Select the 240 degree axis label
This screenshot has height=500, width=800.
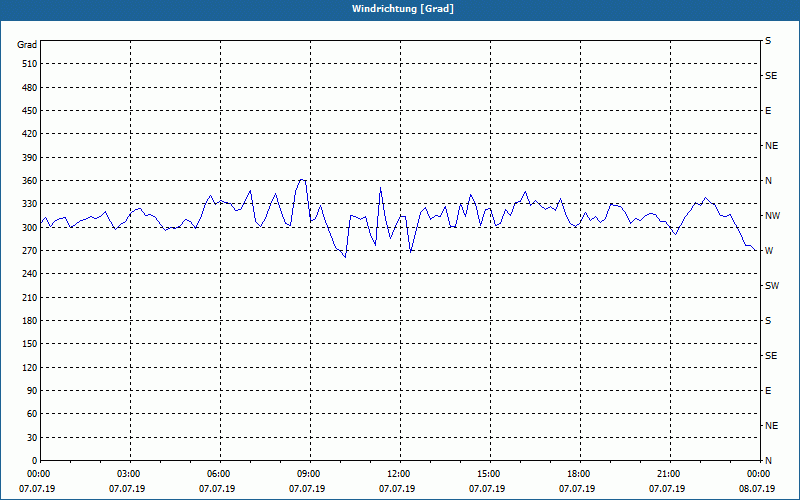[30, 274]
